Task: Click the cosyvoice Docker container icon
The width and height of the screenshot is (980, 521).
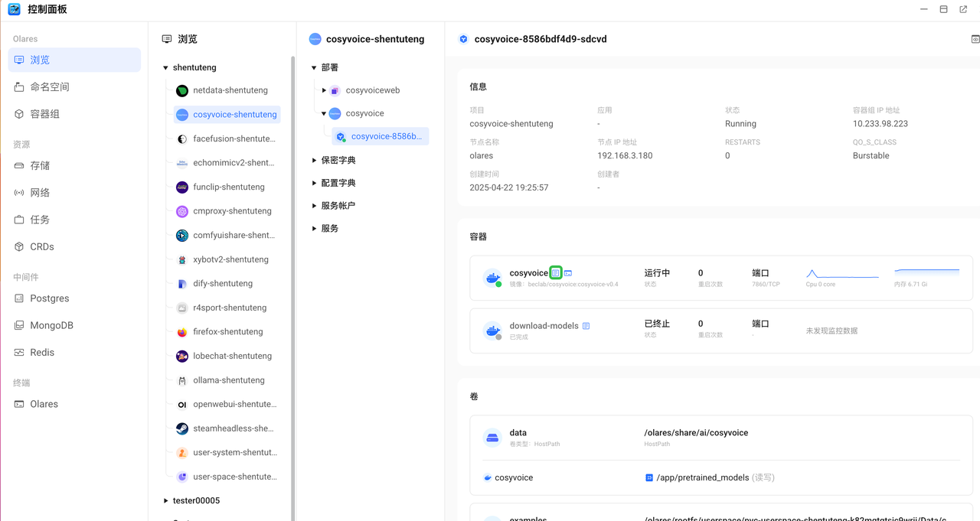Action: [493, 278]
